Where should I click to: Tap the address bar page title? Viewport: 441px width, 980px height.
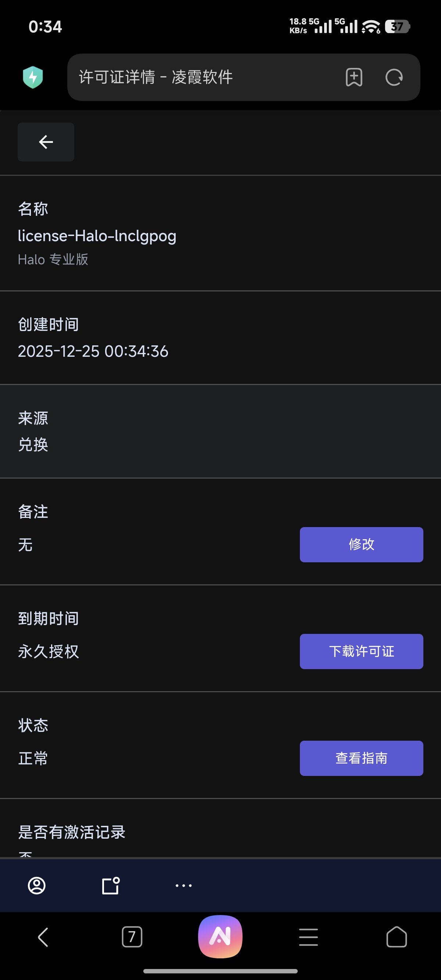coord(156,77)
